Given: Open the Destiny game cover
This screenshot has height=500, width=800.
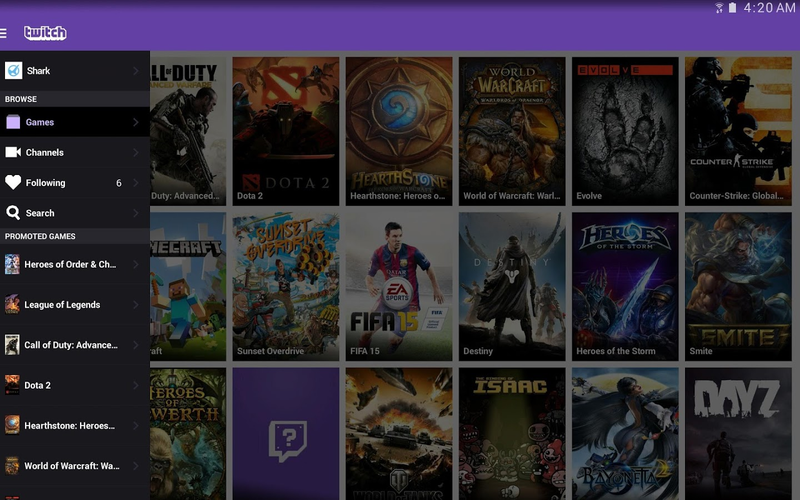Looking at the screenshot, I should [x=512, y=287].
